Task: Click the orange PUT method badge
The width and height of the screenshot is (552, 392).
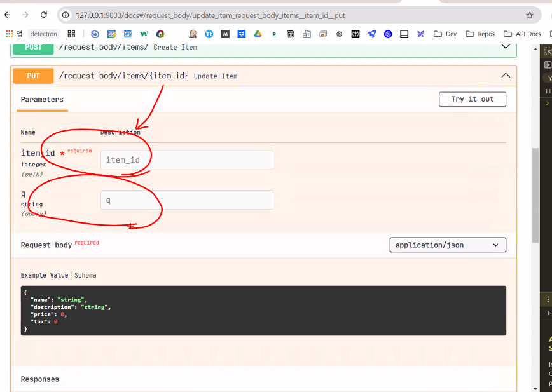Action: click(x=34, y=76)
